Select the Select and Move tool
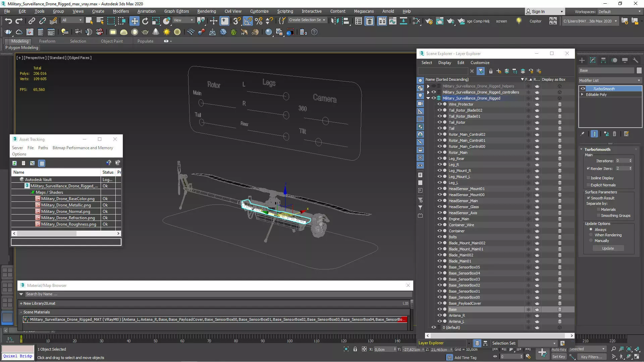The width and height of the screenshot is (644, 362). tap(134, 21)
